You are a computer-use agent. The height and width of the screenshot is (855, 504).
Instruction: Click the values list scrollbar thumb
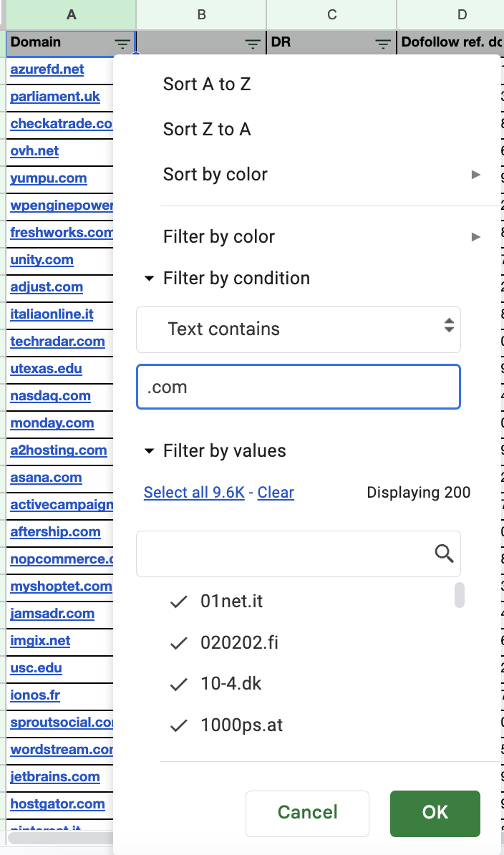(x=460, y=595)
